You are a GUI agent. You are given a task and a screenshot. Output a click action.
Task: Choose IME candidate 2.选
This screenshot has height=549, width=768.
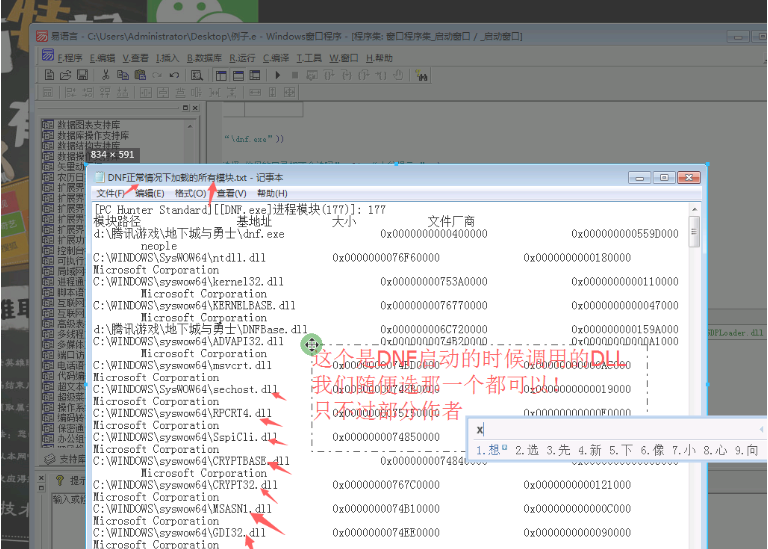click(x=527, y=450)
